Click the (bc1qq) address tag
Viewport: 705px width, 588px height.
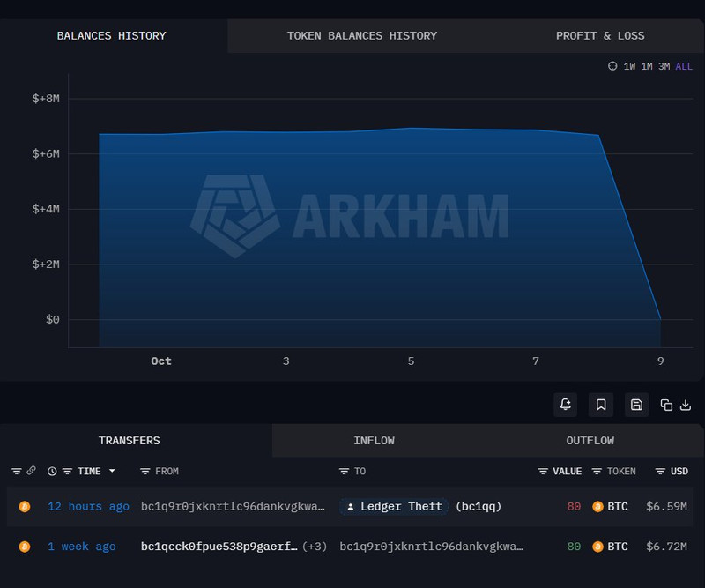coord(479,507)
